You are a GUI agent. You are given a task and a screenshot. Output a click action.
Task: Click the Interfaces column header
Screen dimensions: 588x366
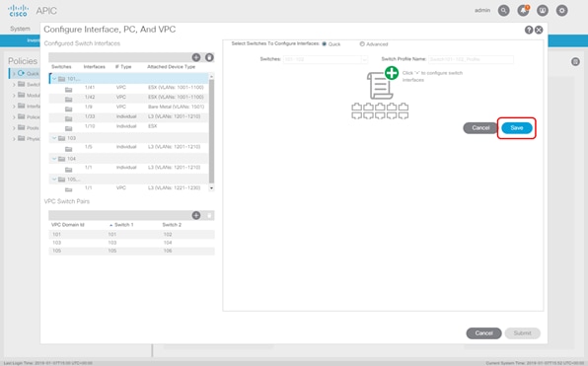(x=94, y=67)
